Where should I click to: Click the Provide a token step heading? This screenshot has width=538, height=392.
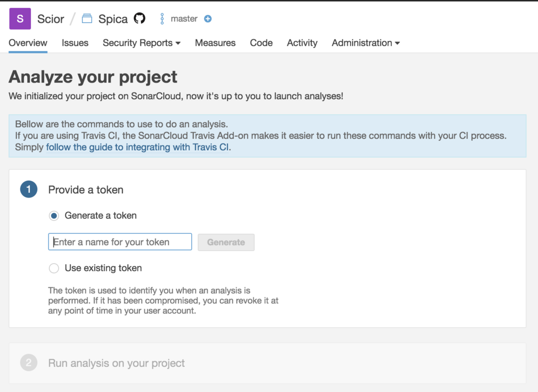click(x=86, y=190)
